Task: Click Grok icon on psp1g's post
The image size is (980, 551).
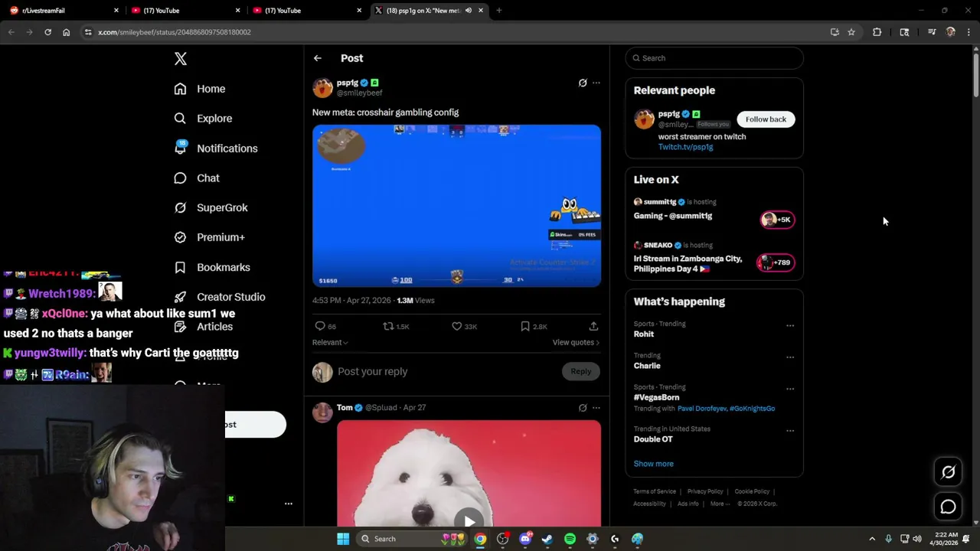Action: pos(583,83)
